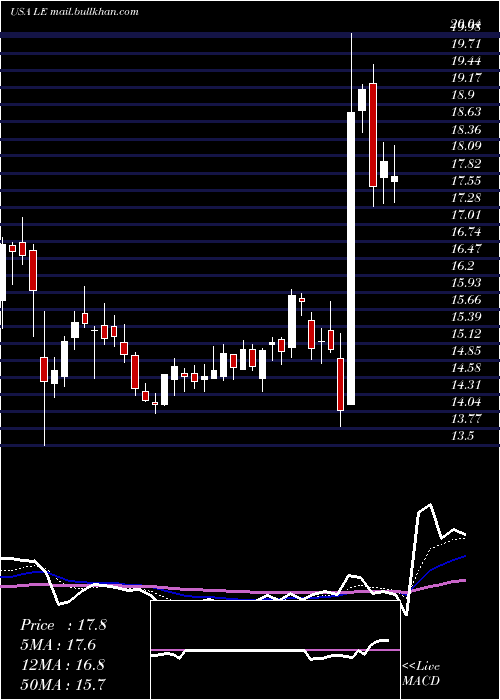Click the 15.39 price axis label
This screenshot has height=700, width=500.
click(467, 317)
